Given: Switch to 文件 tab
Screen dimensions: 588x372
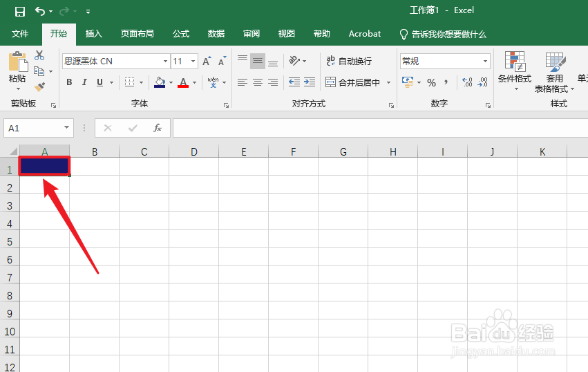Looking at the screenshot, I should (20, 34).
